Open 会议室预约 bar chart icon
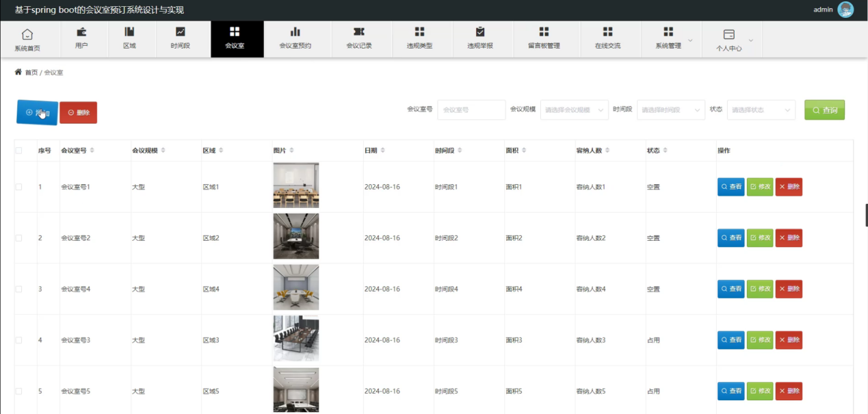Viewport: 868px width, 414px height. click(x=295, y=32)
